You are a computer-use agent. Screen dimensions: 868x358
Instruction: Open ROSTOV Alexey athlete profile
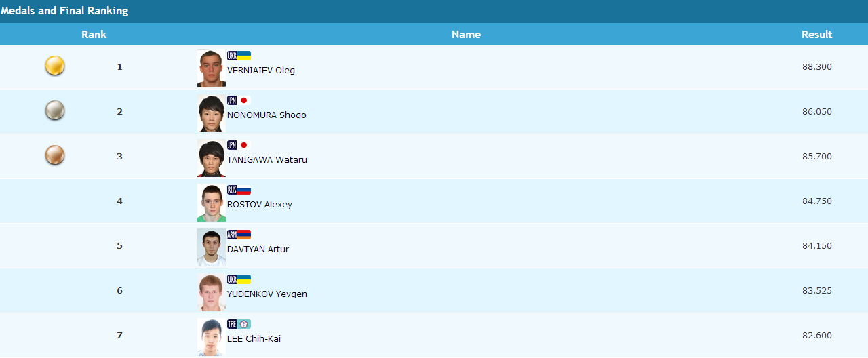click(x=260, y=205)
